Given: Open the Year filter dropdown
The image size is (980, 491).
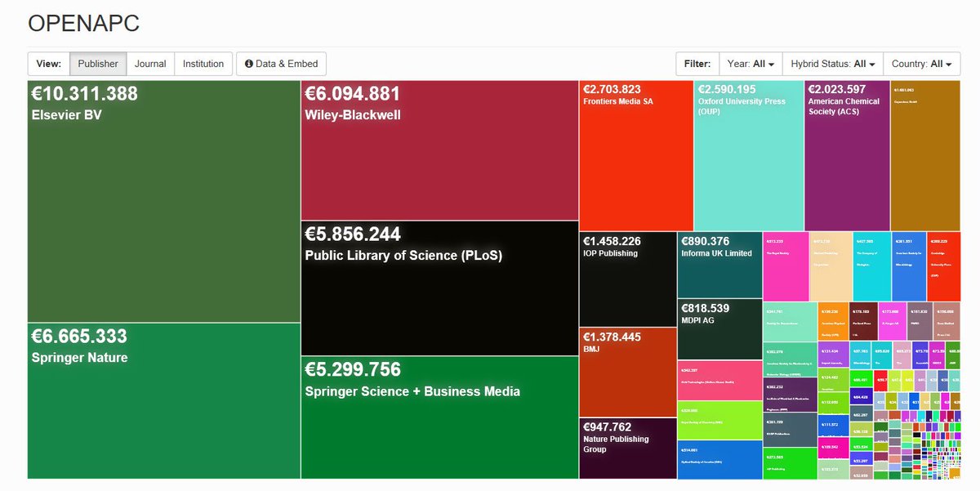Looking at the screenshot, I should click(750, 63).
